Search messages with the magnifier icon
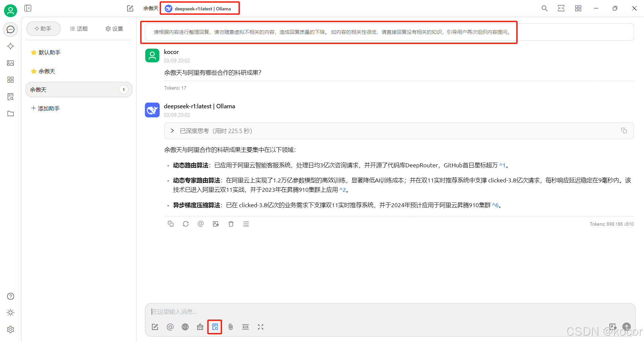 (x=545, y=8)
